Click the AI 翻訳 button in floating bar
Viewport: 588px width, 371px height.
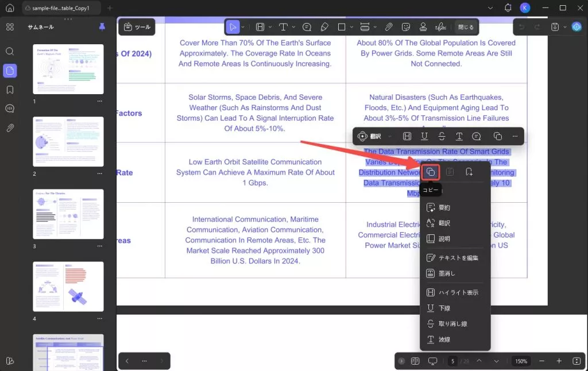[369, 137]
